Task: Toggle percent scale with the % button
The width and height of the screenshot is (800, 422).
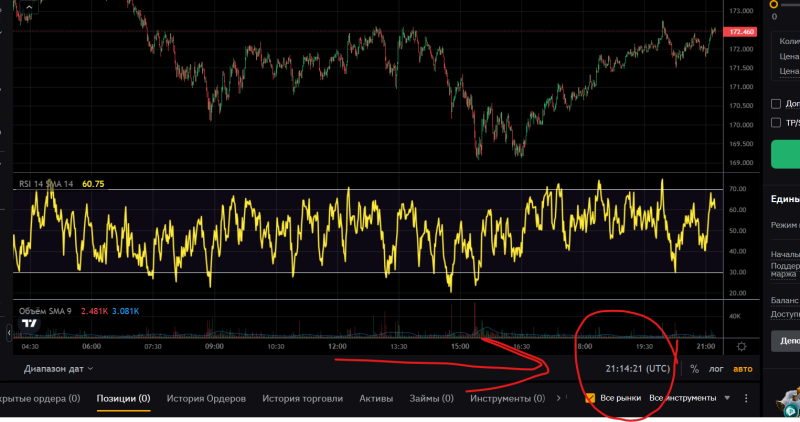Action: coord(694,369)
